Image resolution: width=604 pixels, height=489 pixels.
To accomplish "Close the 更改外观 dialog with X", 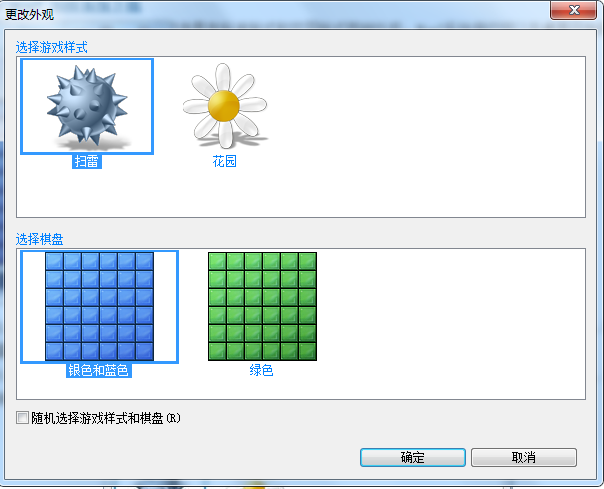I will pyautogui.click(x=574, y=10).
